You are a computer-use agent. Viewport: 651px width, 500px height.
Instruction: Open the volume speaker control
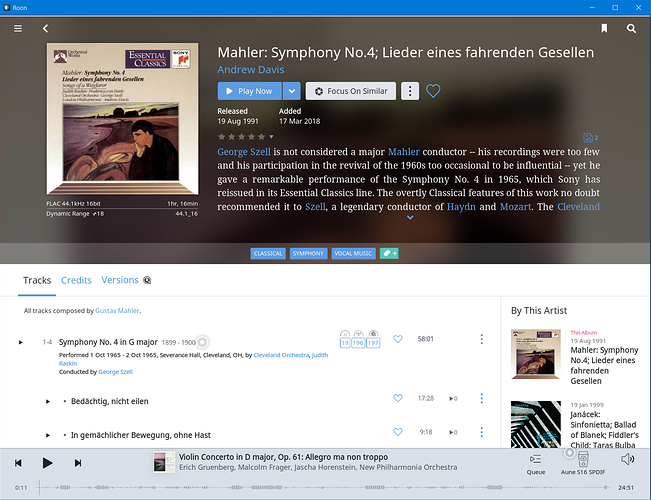tap(627, 459)
